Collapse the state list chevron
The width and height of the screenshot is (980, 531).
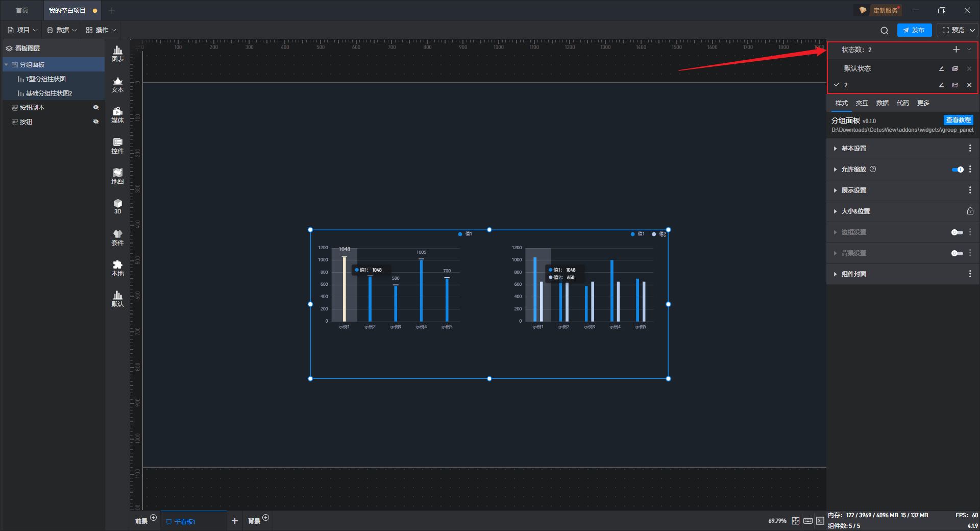point(969,50)
